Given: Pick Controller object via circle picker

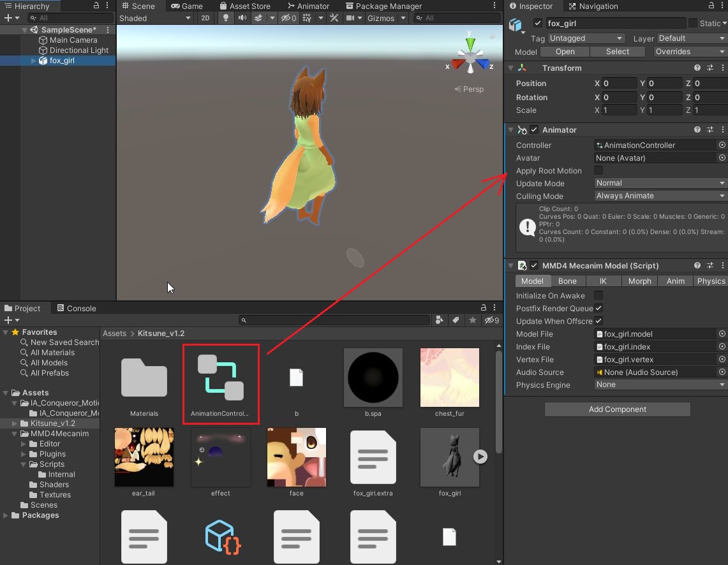Looking at the screenshot, I should click(x=722, y=145).
